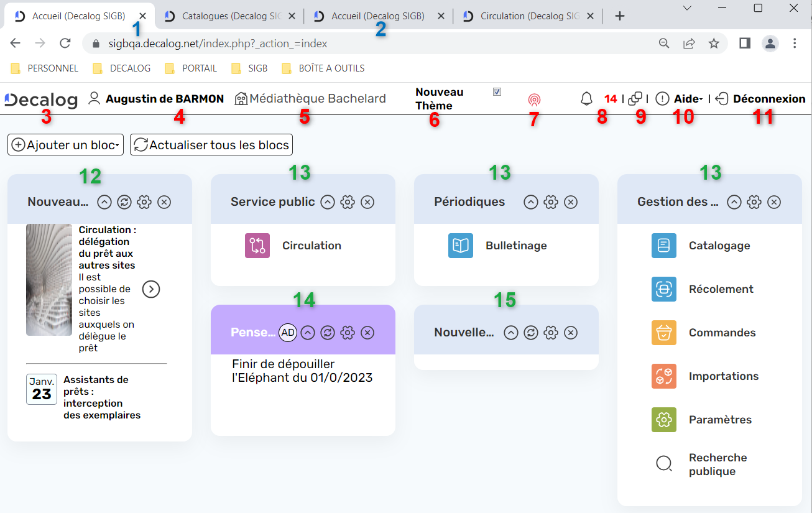This screenshot has height=513, width=812.
Task: Collapse the Pense... block
Action: (x=308, y=333)
